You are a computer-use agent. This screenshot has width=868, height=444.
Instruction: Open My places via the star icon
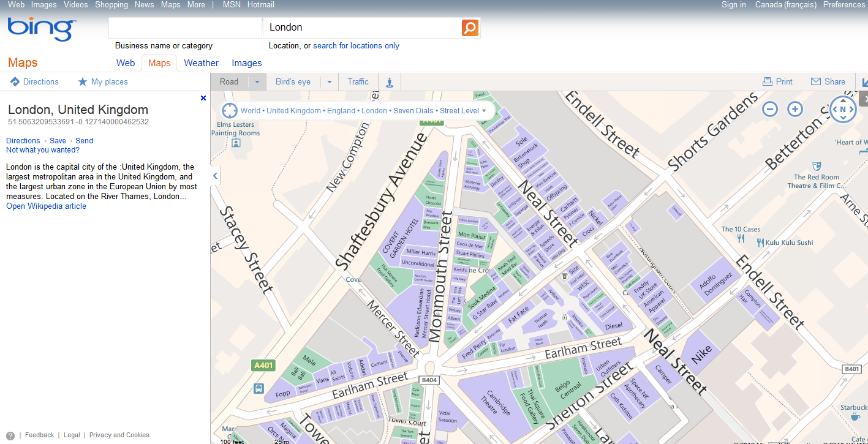click(82, 81)
